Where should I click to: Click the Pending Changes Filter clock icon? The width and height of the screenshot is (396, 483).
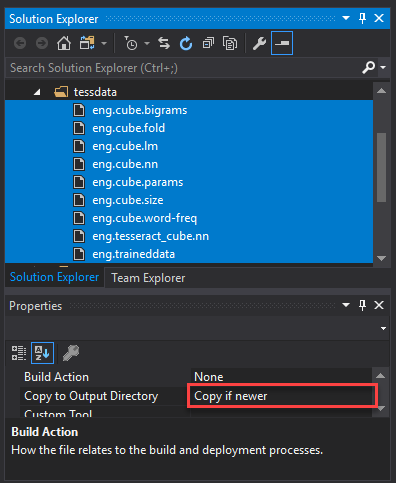click(x=131, y=43)
